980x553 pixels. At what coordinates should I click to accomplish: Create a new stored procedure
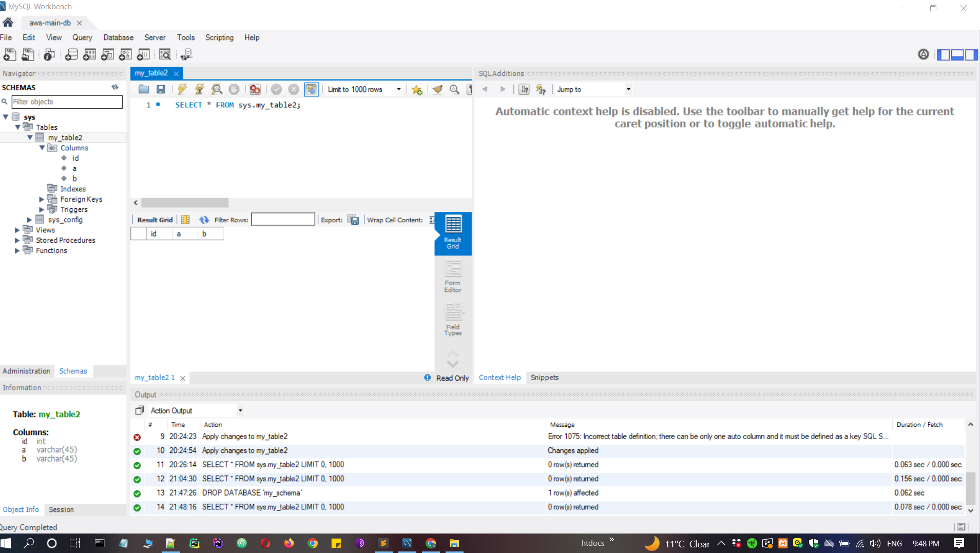coord(125,54)
